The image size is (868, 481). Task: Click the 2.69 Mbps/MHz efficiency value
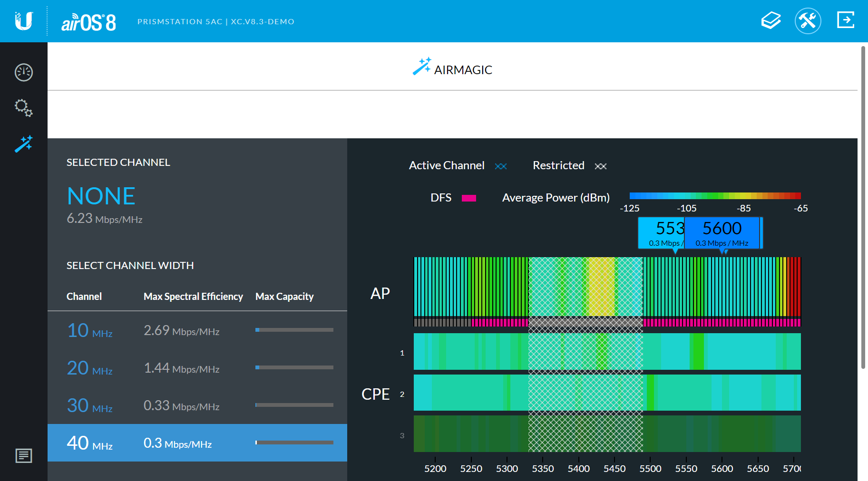click(x=182, y=330)
